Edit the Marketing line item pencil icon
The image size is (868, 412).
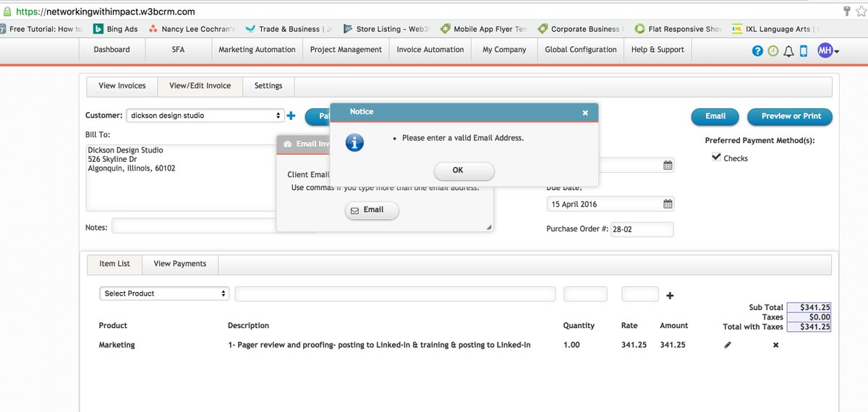(x=728, y=346)
